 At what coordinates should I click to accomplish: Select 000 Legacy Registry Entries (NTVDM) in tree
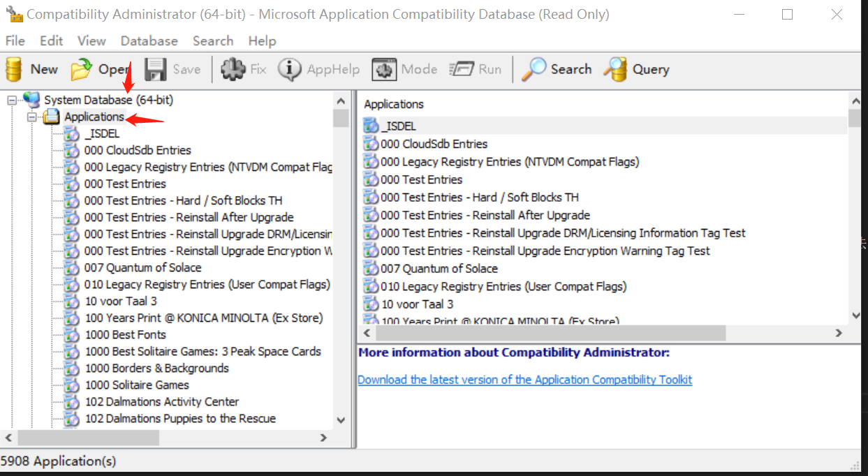point(208,167)
